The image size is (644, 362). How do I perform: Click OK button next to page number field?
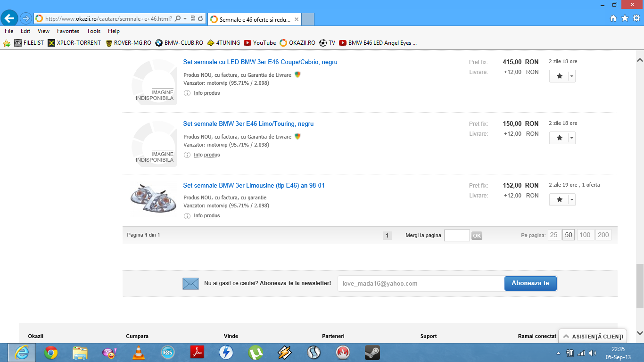click(477, 236)
